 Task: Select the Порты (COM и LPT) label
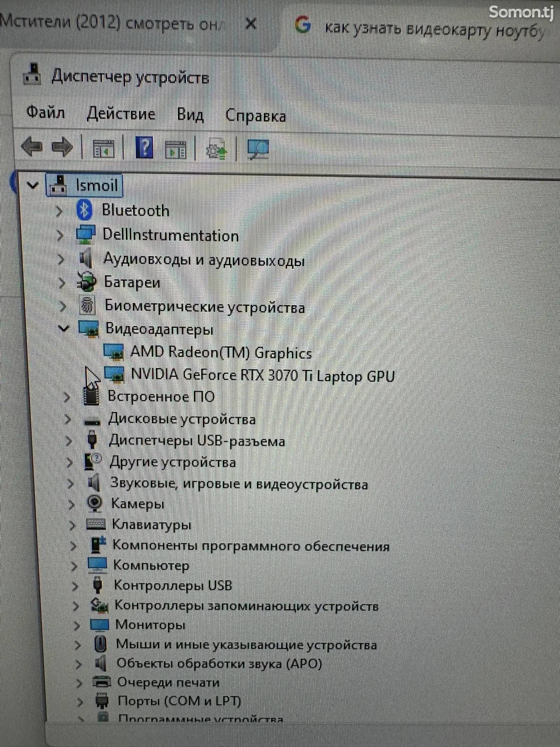click(180, 701)
